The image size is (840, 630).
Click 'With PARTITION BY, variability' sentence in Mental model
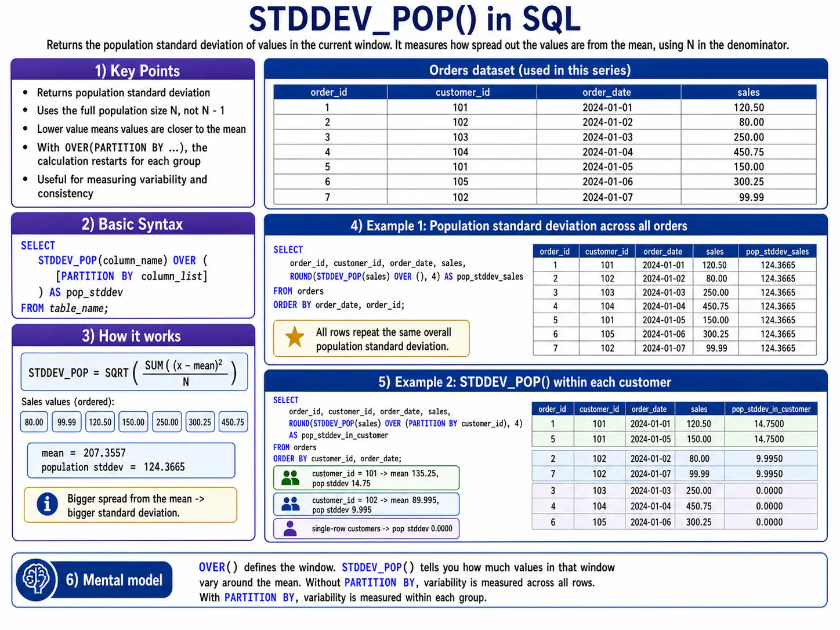pyautogui.click(x=343, y=598)
